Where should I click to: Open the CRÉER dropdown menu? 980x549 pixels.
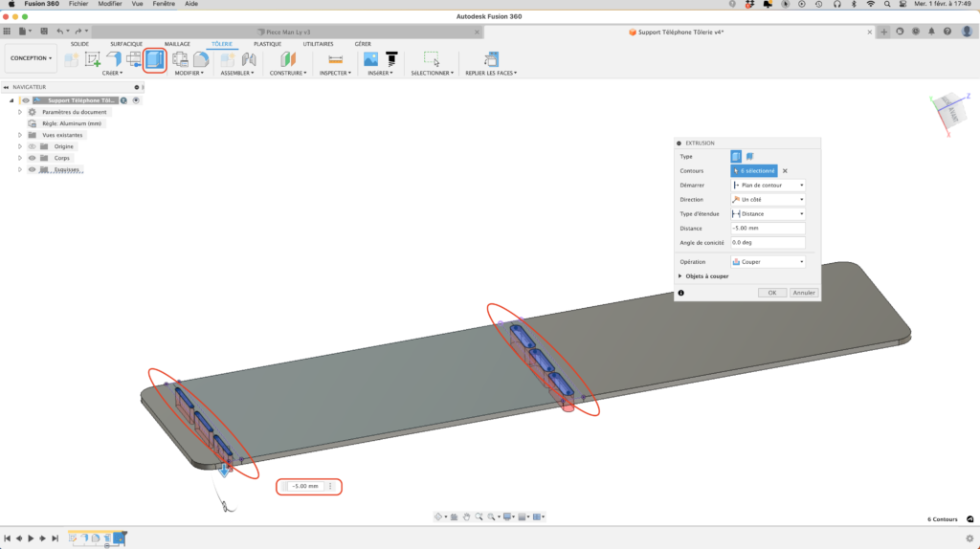(113, 73)
